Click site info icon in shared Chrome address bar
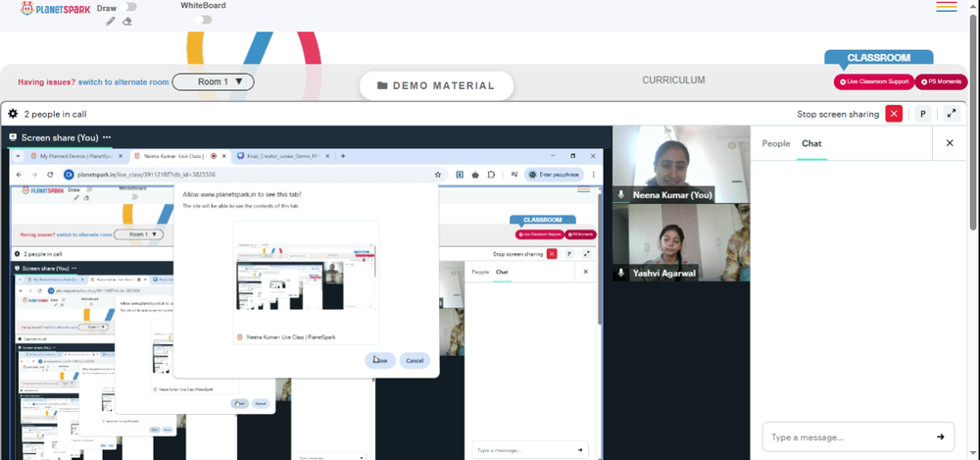The image size is (980, 460). [69, 175]
